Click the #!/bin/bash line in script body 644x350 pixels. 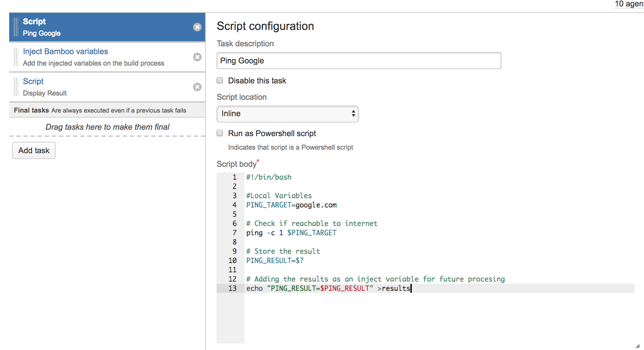pyautogui.click(x=269, y=177)
